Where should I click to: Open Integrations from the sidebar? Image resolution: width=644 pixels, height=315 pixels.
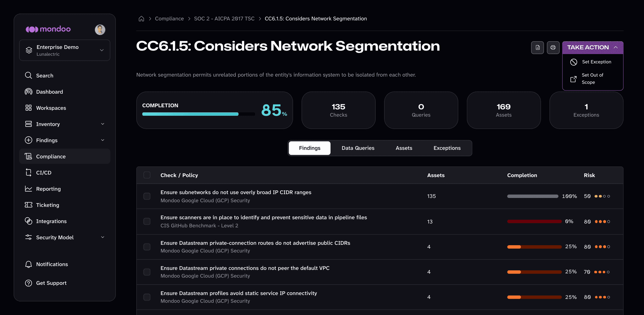coord(65,221)
